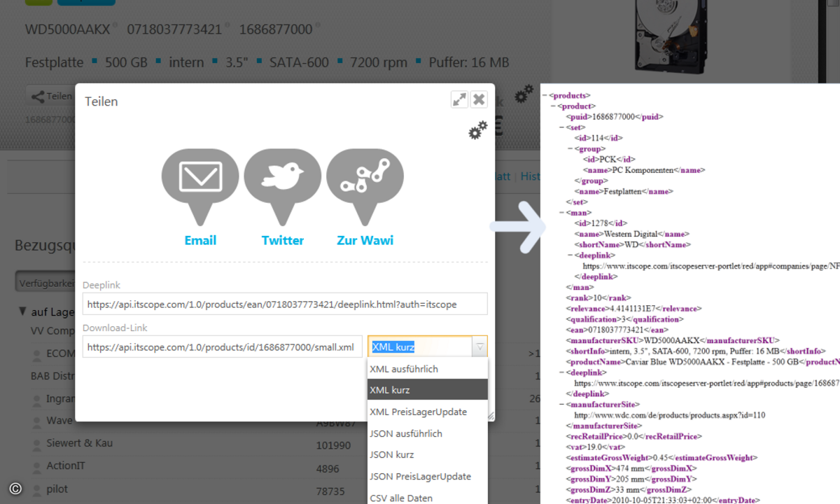840x504 pixels.
Task: Choose XML PreisLagerUpdate format
Action: [428, 412]
